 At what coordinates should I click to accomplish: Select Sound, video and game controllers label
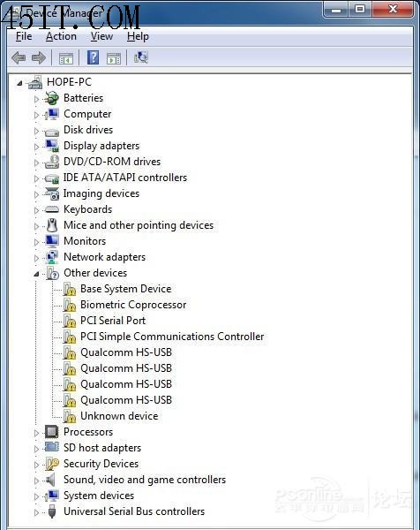tap(145, 480)
